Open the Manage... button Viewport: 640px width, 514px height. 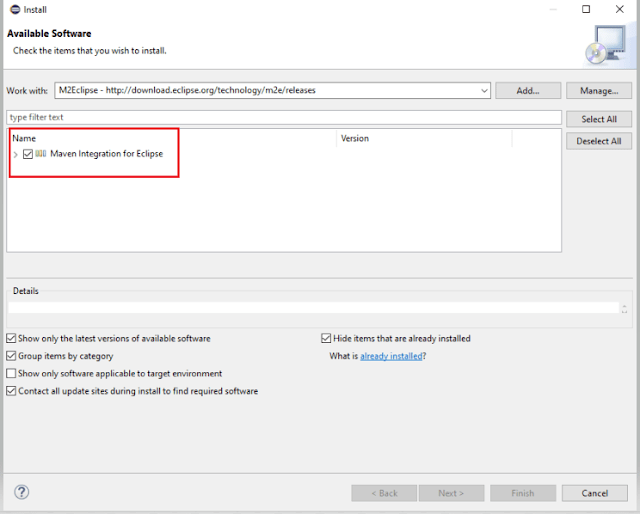click(x=599, y=91)
